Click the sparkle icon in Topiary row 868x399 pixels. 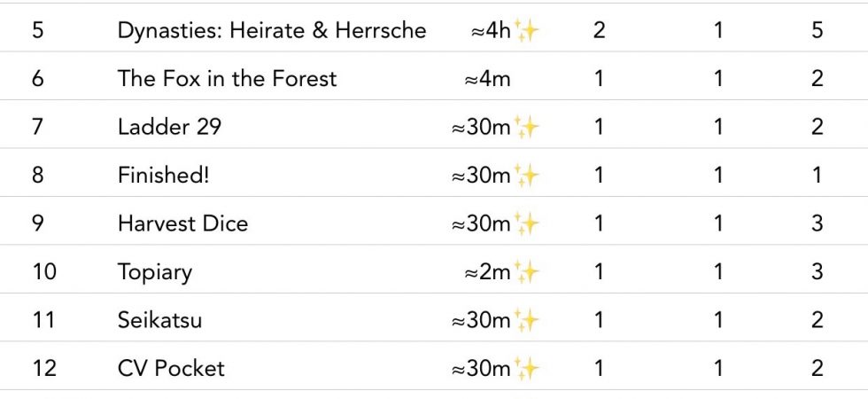[x=527, y=271]
